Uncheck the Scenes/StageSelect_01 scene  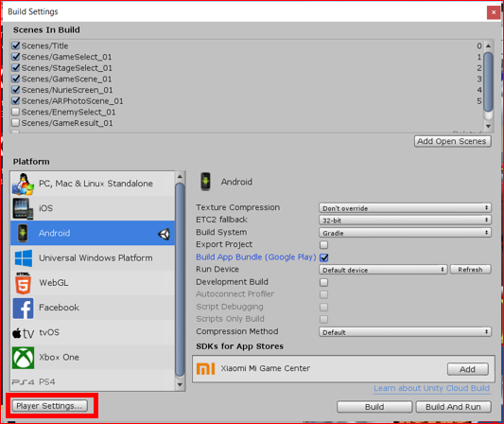pos(16,68)
